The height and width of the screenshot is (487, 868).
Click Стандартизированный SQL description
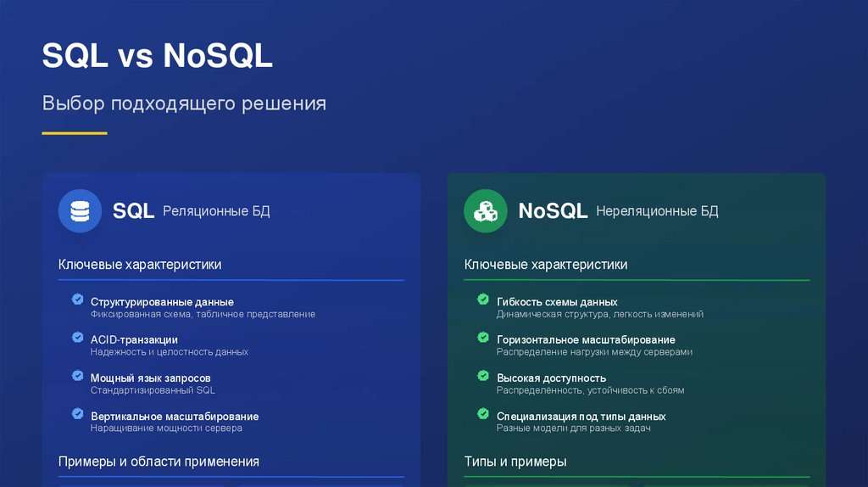153,390
